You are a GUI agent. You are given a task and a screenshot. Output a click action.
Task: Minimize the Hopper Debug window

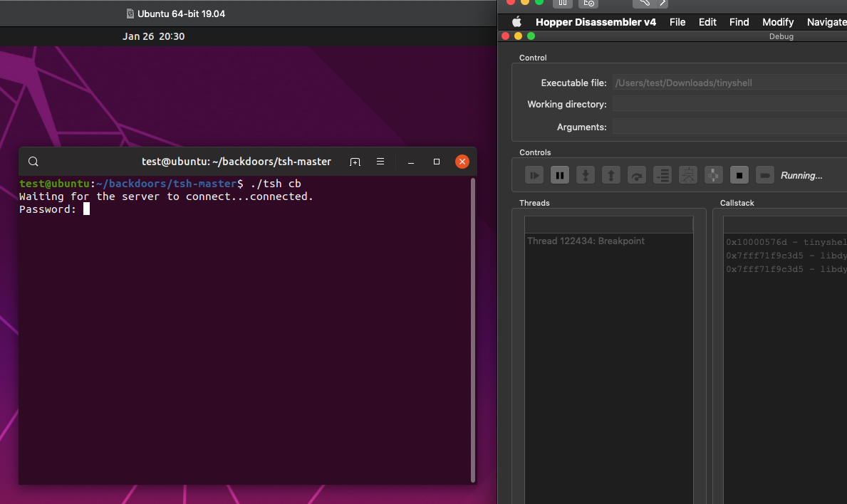(518, 36)
